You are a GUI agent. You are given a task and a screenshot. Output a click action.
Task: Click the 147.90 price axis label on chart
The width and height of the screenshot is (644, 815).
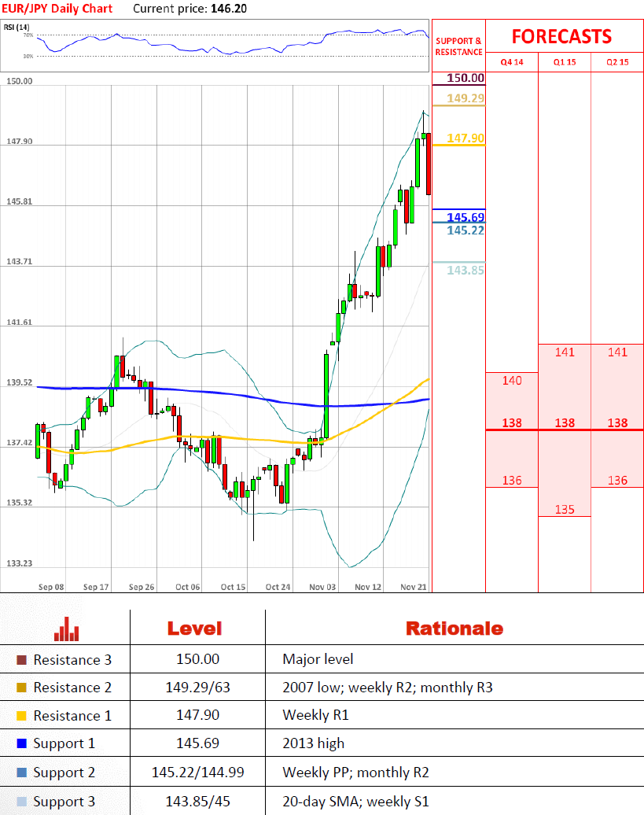[x=19, y=142]
